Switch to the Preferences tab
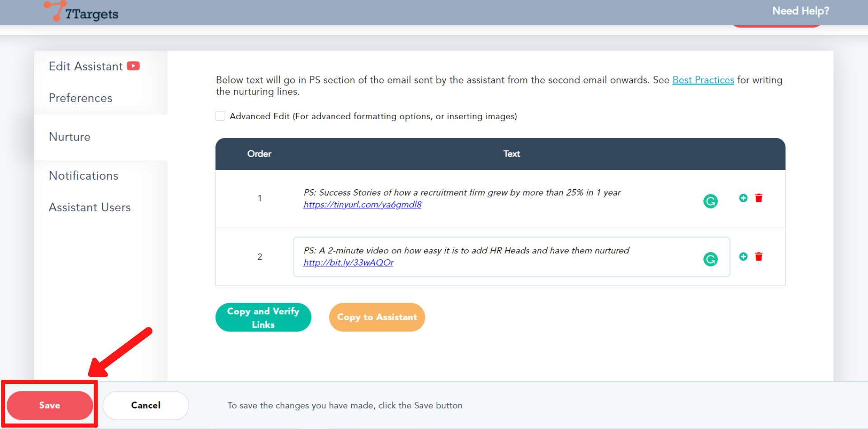 [x=80, y=98]
